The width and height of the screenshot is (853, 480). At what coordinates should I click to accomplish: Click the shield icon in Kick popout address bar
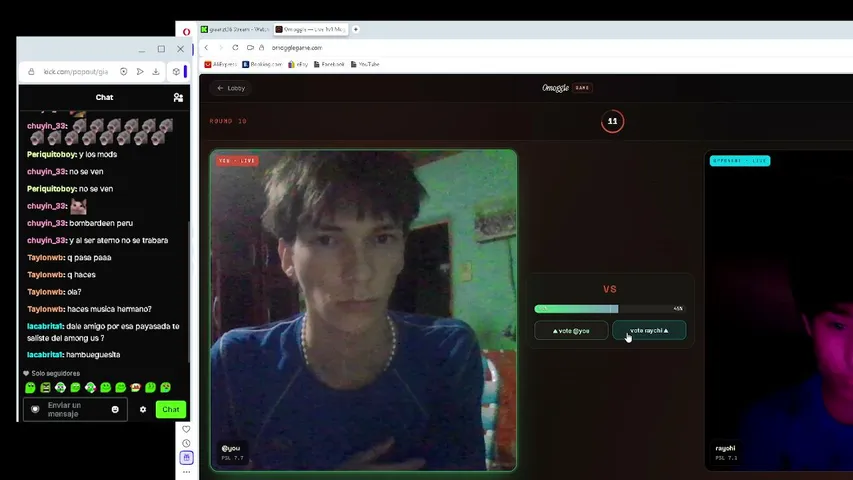tap(123, 72)
